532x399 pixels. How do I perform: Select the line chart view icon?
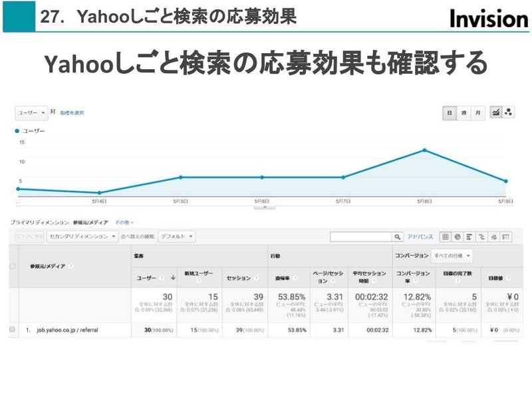click(495, 112)
